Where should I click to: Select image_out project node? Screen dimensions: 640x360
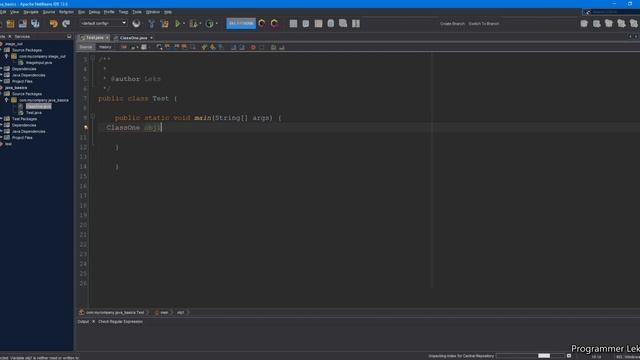pos(14,44)
